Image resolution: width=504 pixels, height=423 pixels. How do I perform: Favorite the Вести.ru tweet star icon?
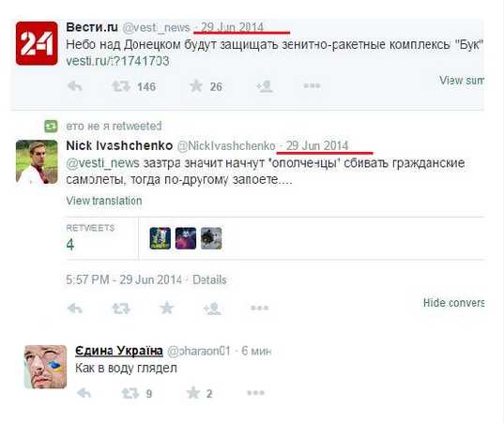[196, 86]
